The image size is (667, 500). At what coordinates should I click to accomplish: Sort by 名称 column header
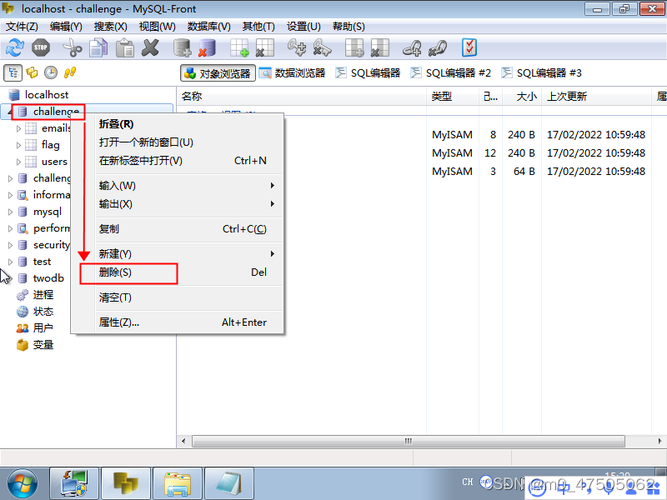coord(302,97)
